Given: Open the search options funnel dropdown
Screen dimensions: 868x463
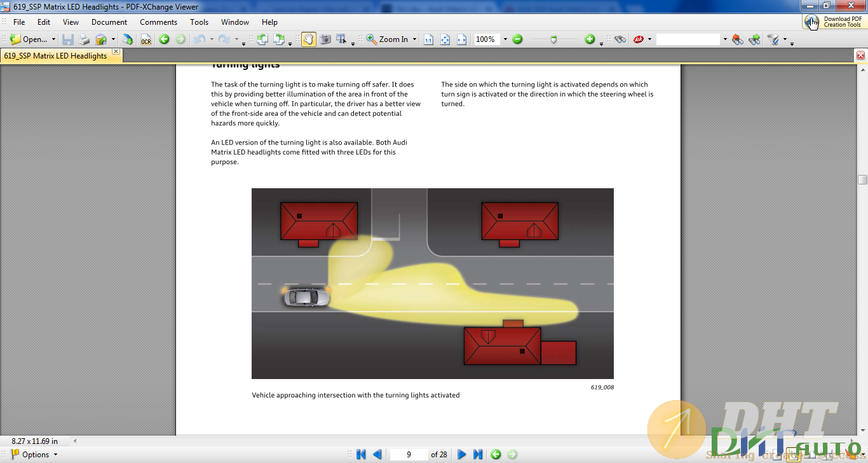Looking at the screenshot, I should [785, 39].
